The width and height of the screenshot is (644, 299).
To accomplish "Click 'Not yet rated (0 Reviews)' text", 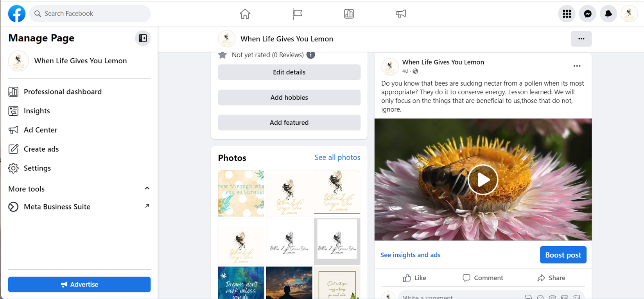I will click(268, 55).
